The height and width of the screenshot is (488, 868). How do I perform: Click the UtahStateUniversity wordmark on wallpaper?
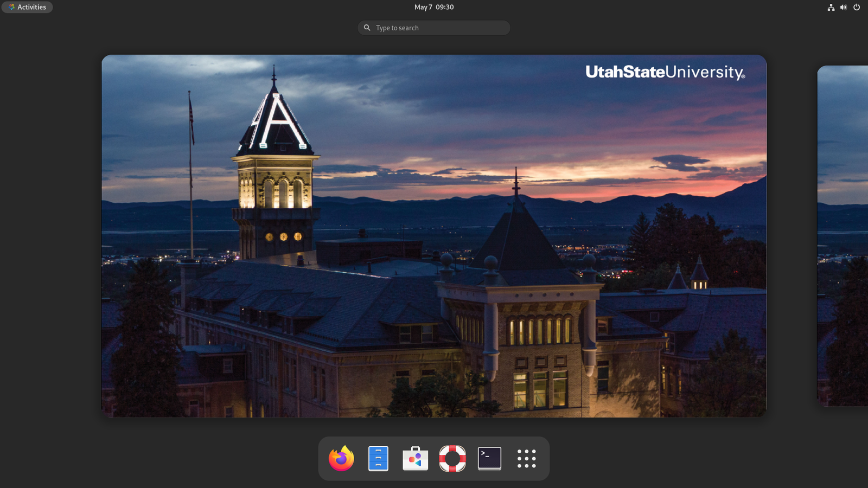(x=665, y=72)
